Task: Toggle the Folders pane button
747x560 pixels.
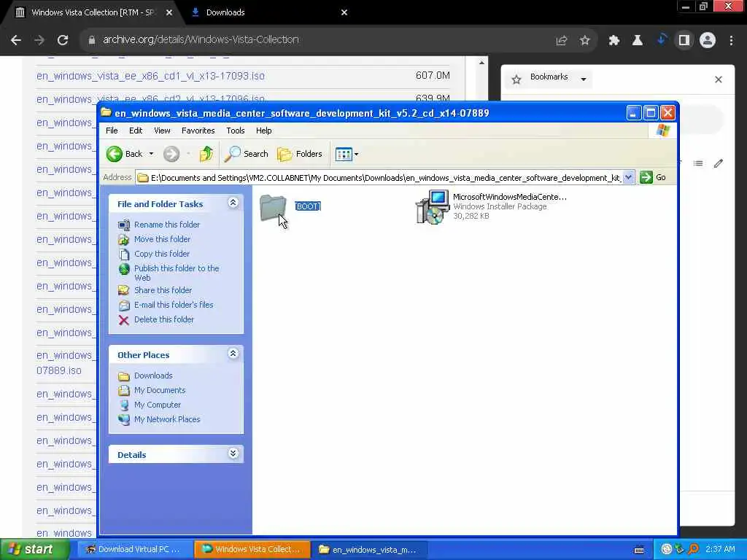Action: pos(300,154)
